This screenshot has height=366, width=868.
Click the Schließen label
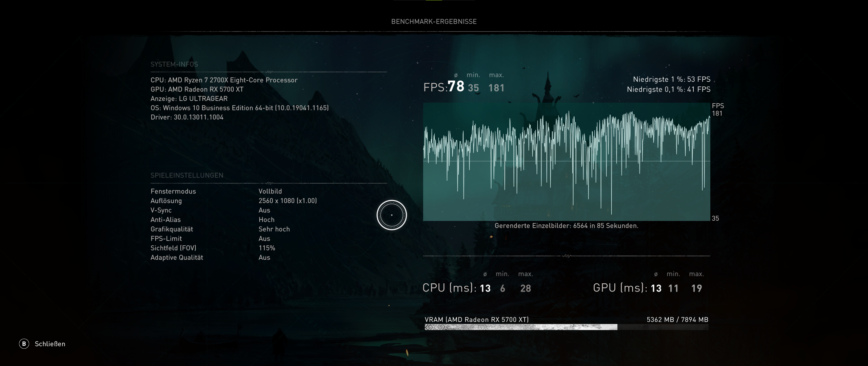pos(50,344)
